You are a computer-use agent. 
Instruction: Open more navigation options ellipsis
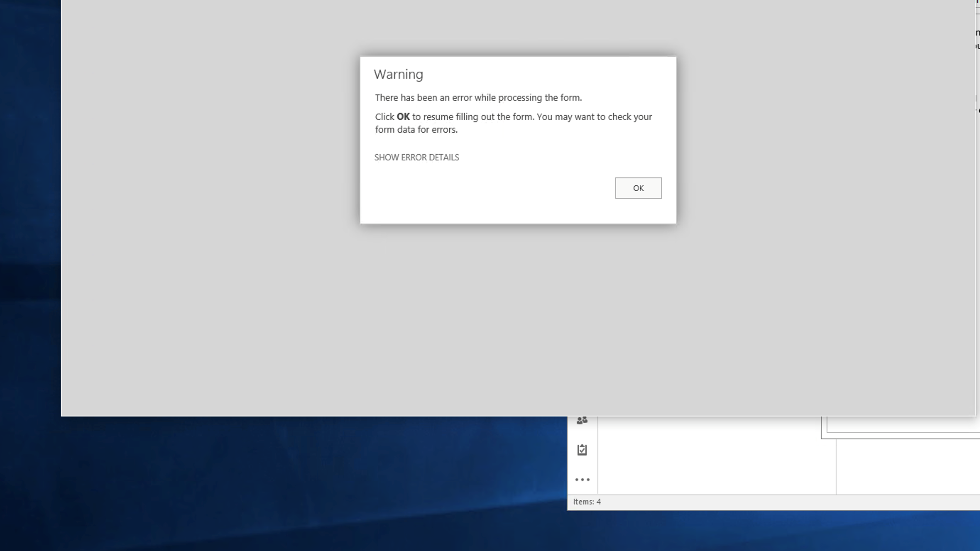click(x=582, y=480)
